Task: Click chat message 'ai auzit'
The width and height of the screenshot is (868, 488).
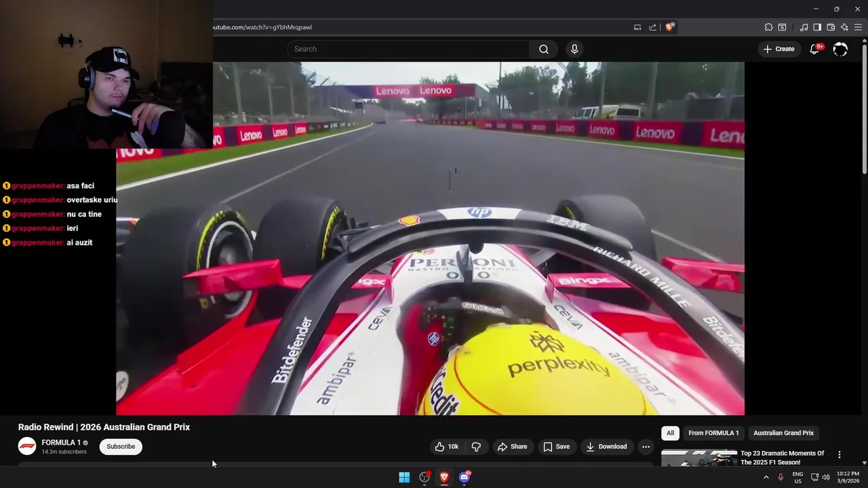Action: (x=79, y=243)
